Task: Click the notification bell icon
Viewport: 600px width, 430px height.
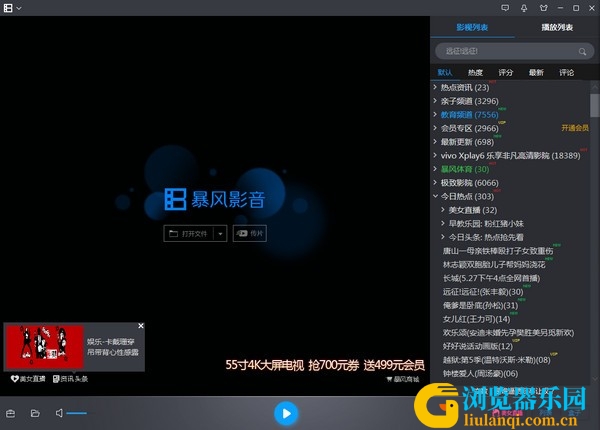Action: click(524, 8)
